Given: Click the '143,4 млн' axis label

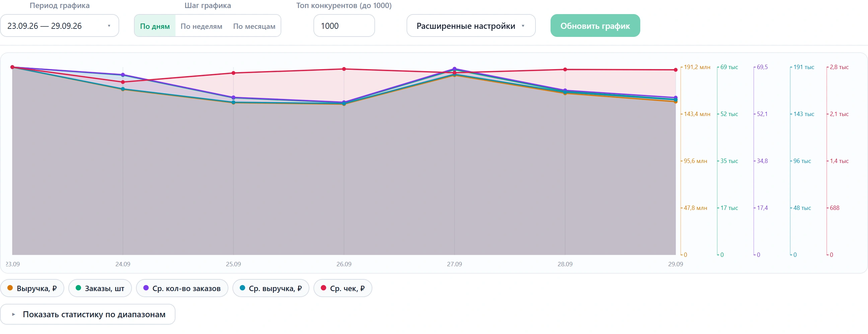Looking at the screenshot, I should coord(697,114).
